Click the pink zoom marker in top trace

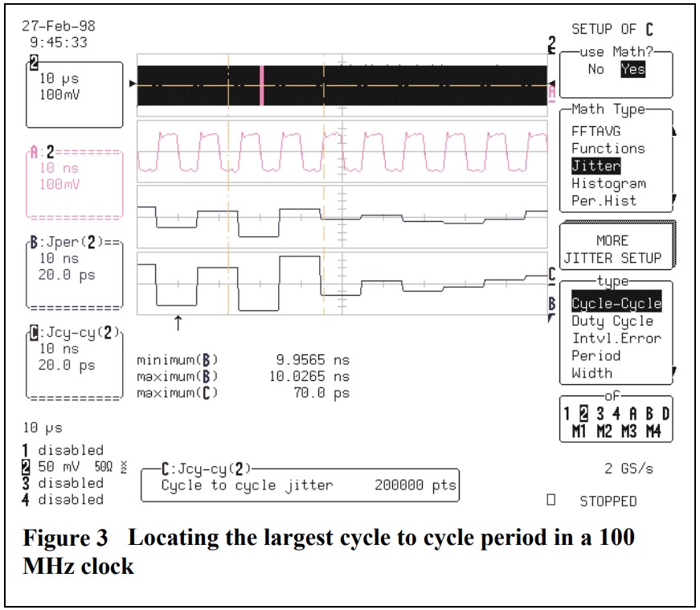tap(261, 84)
